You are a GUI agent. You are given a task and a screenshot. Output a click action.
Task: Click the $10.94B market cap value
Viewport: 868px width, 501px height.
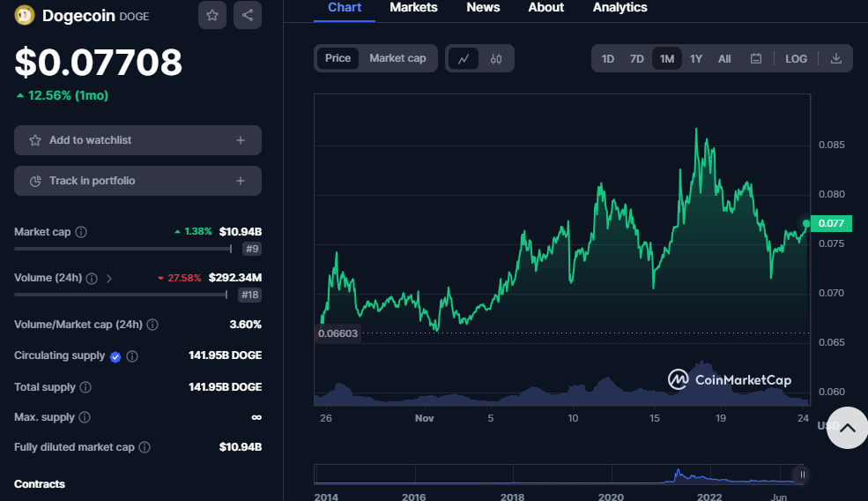241,232
